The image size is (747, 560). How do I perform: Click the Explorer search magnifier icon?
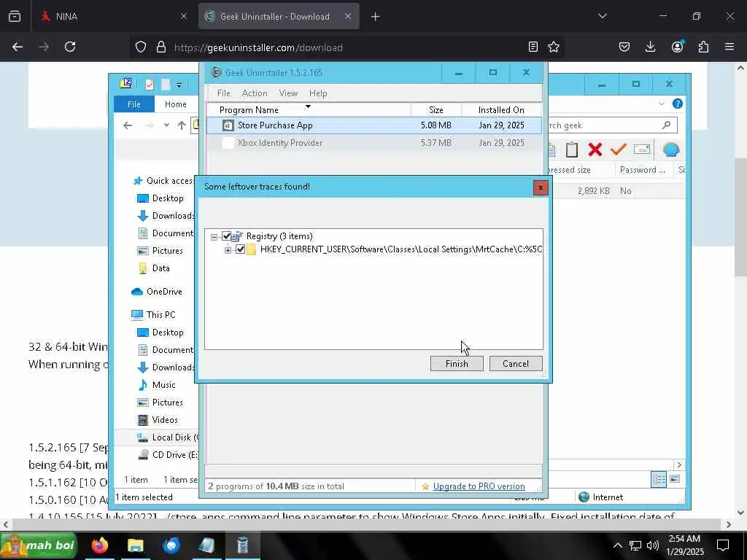(666, 125)
